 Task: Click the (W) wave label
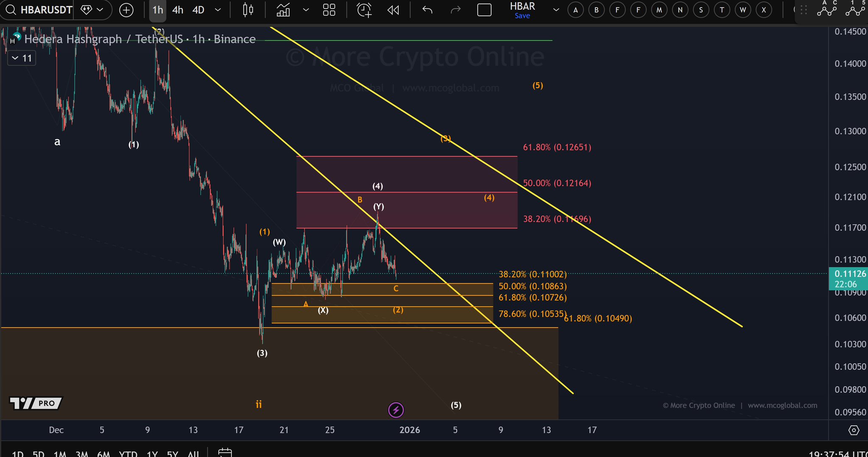pos(279,242)
